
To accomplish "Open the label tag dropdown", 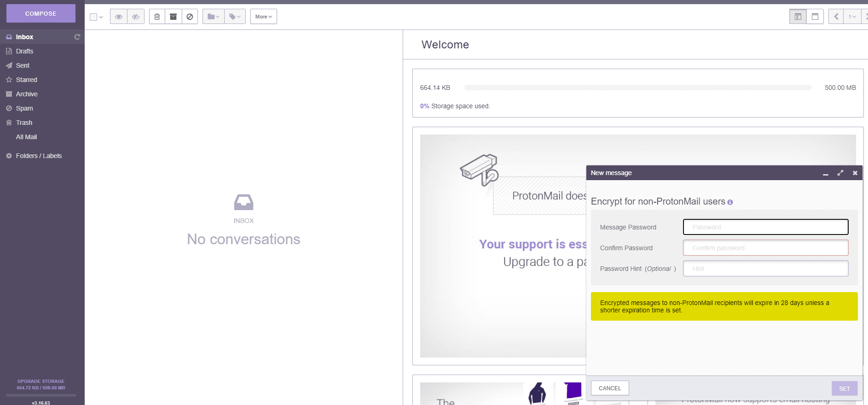I will 235,17.
